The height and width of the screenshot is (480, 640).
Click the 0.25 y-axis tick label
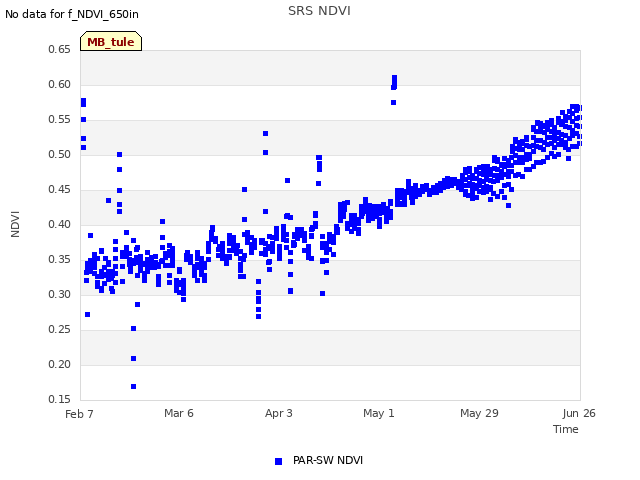click(x=59, y=329)
